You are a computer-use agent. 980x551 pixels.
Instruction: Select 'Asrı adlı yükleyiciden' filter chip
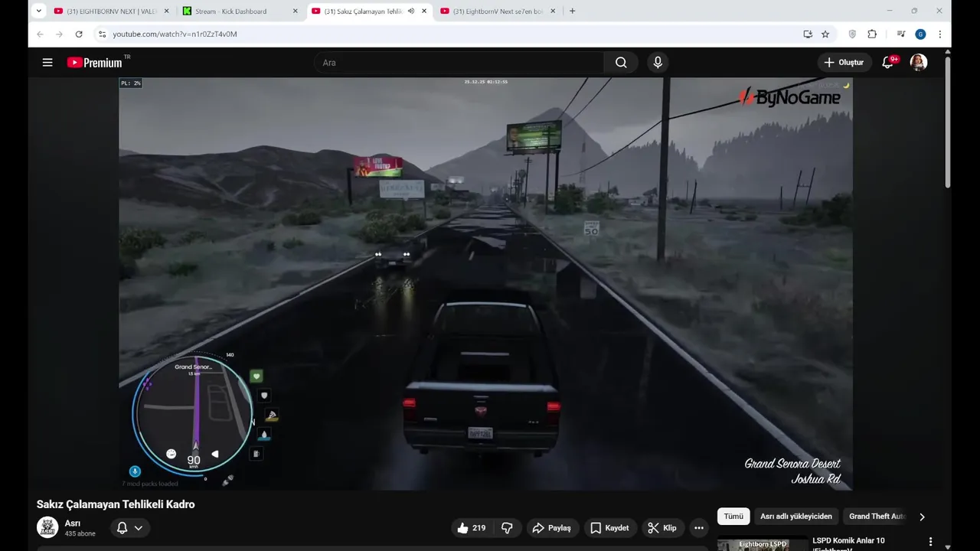tap(796, 517)
